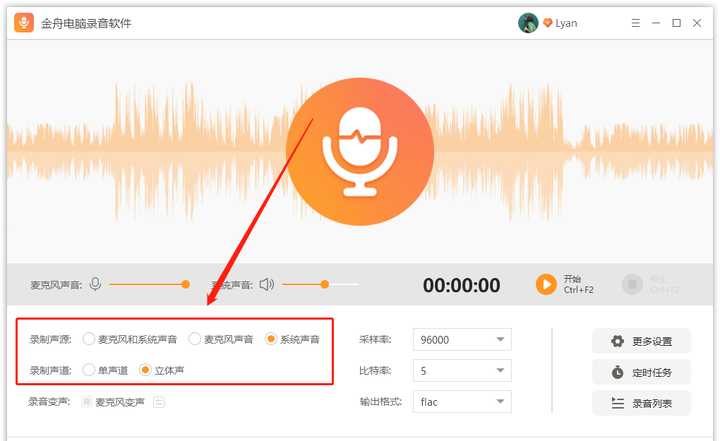This screenshot has height=441, width=720.
Task: Open the Scheduled Task button
Action: [641, 372]
